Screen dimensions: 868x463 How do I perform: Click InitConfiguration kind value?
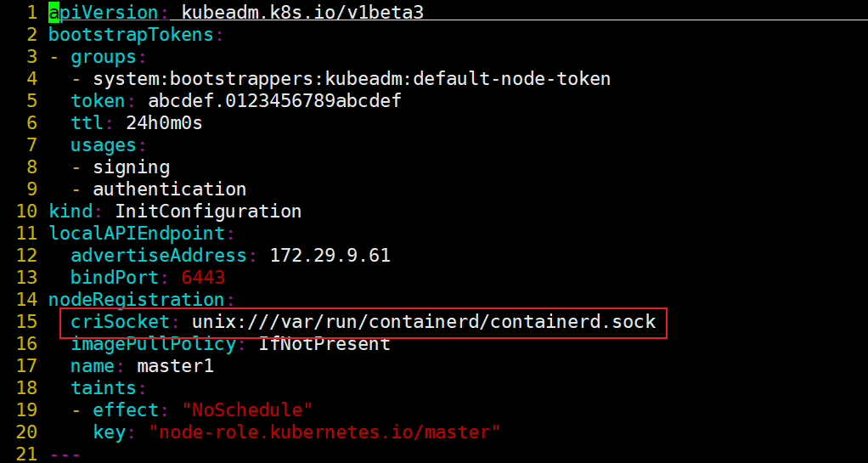point(208,211)
